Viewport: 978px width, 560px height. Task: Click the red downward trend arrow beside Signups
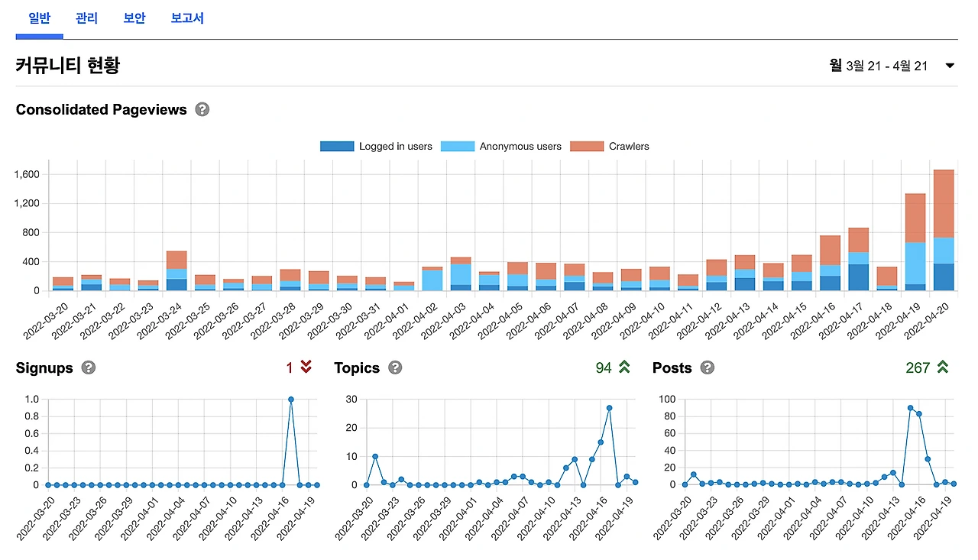click(305, 367)
